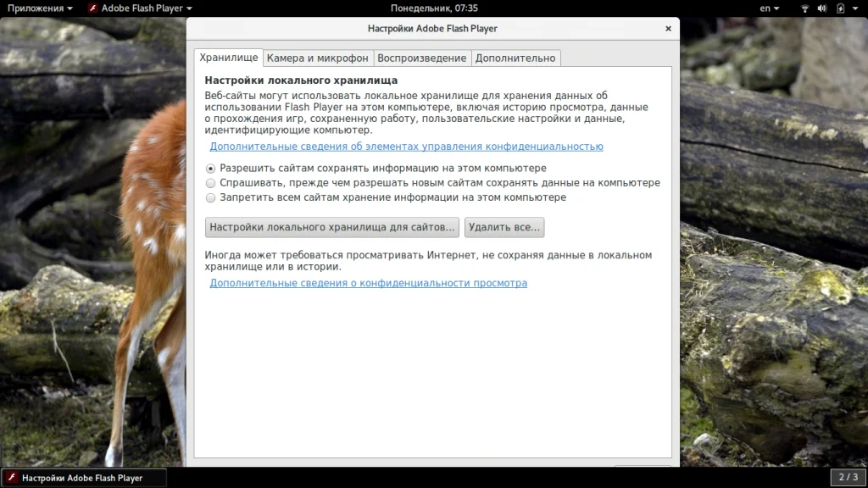This screenshot has height=488, width=868.
Task: Switch to the Дополнительно tab
Action: coord(515,58)
